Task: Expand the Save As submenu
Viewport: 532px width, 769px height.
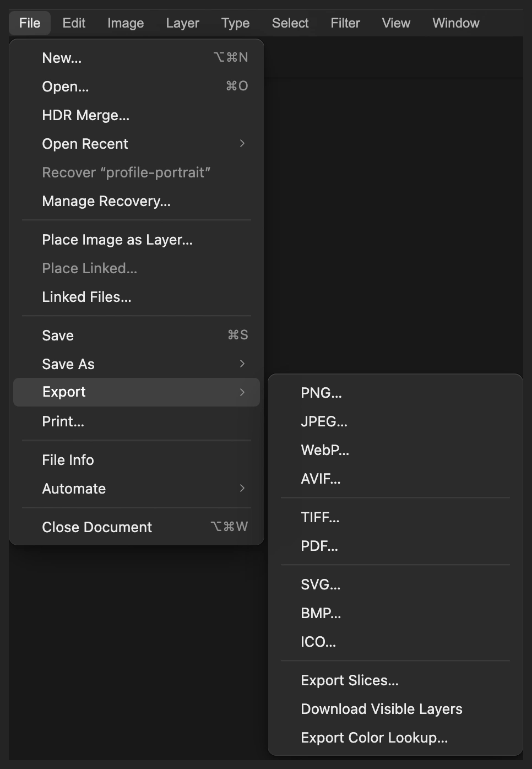Action: coord(137,364)
